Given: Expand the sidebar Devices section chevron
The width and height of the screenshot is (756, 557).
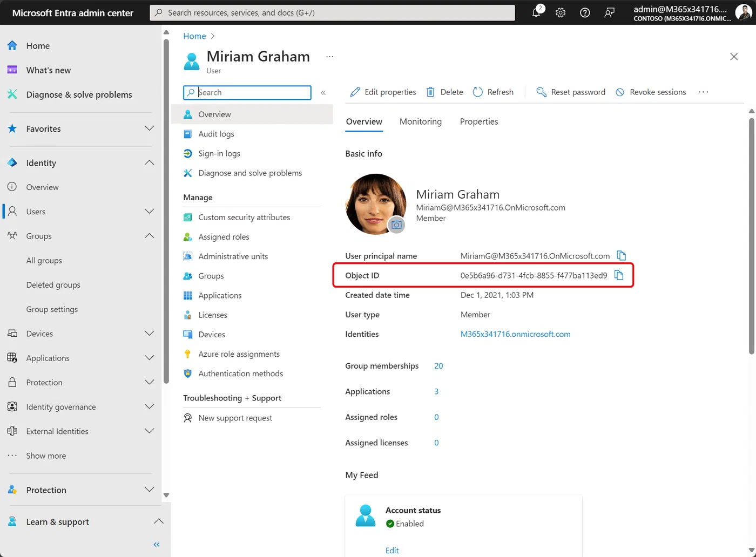Looking at the screenshot, I should [150, 333].
